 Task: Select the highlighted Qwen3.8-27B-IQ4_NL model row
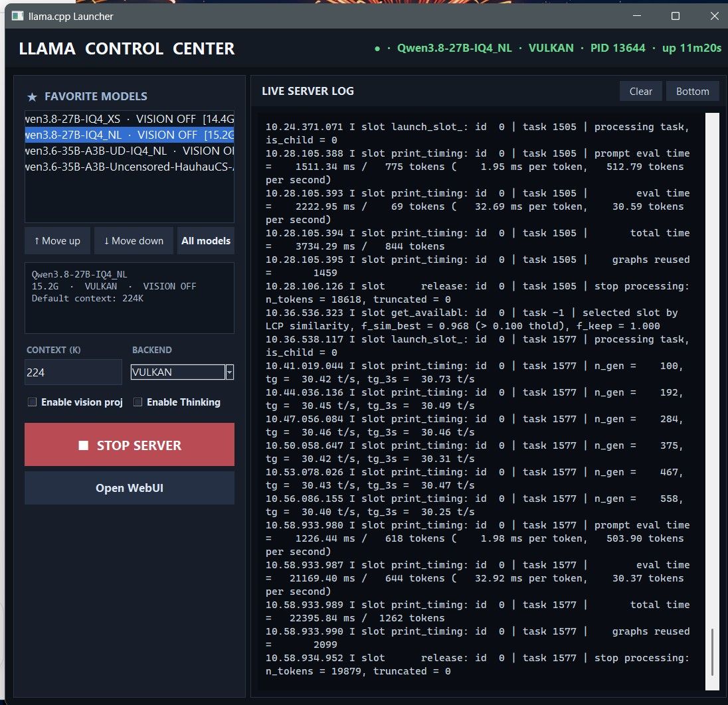pos(130,135)
